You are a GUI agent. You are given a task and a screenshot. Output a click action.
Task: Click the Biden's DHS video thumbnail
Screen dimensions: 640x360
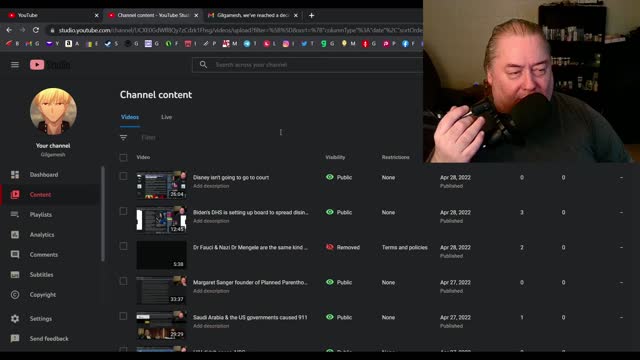tap(162, 220)
